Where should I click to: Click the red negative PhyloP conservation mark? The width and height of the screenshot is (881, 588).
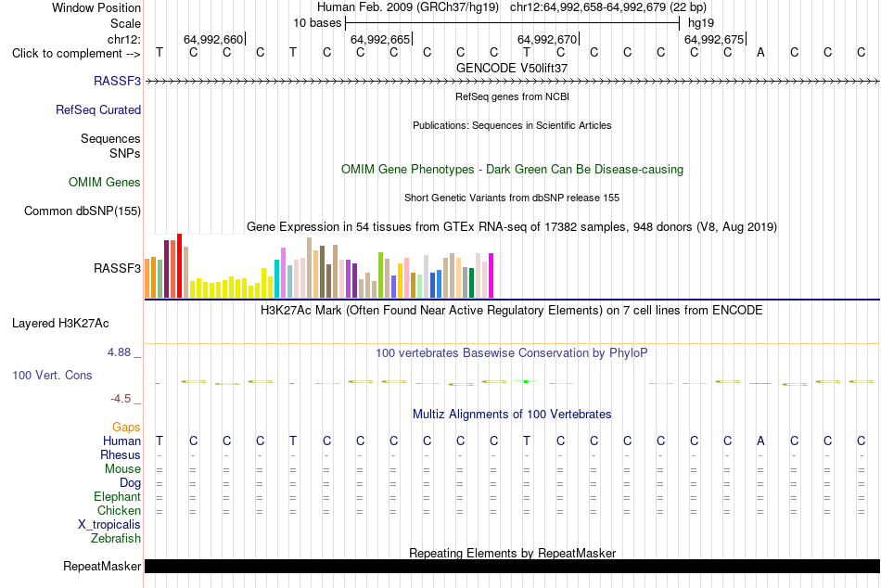click(x=760, y=383)
